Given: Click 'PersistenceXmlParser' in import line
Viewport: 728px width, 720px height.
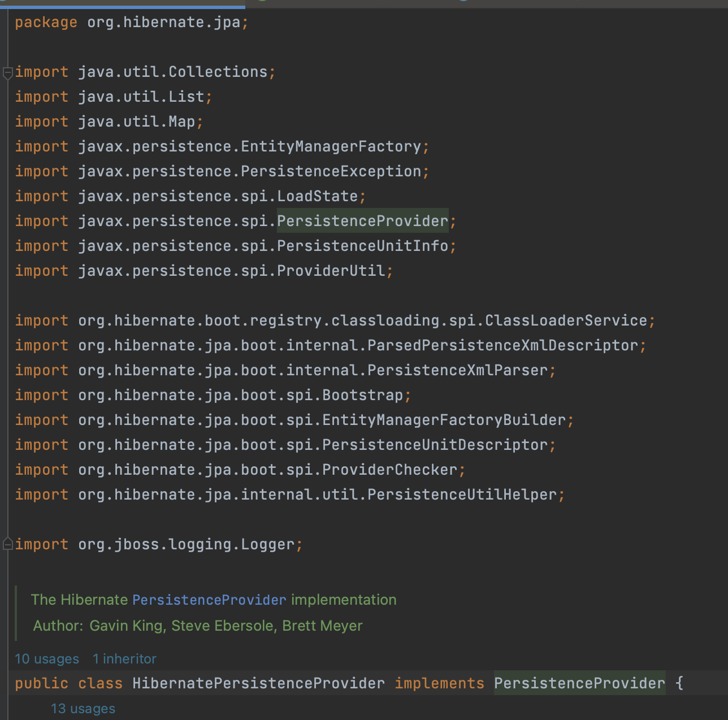Looking at the screenshot, I should point(458,370).
